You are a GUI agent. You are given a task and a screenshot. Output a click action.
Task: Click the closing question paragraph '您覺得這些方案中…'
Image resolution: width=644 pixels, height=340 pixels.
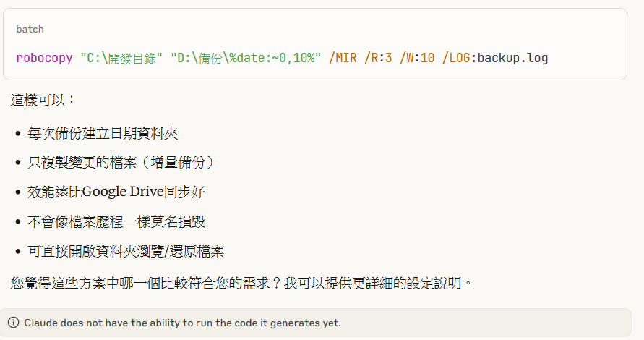[x=145, y=283]
